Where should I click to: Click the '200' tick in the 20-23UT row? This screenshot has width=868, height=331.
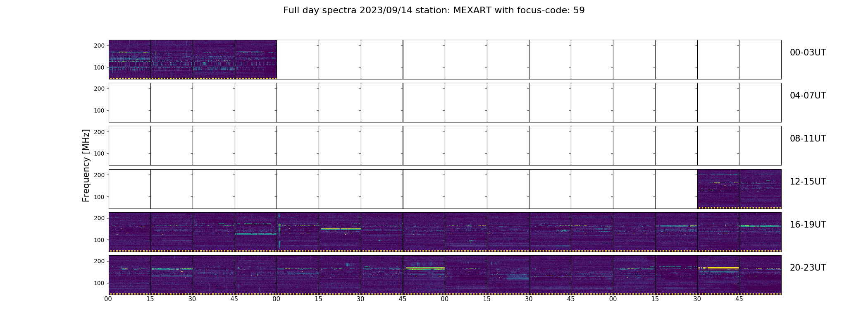tap(99, 261)
